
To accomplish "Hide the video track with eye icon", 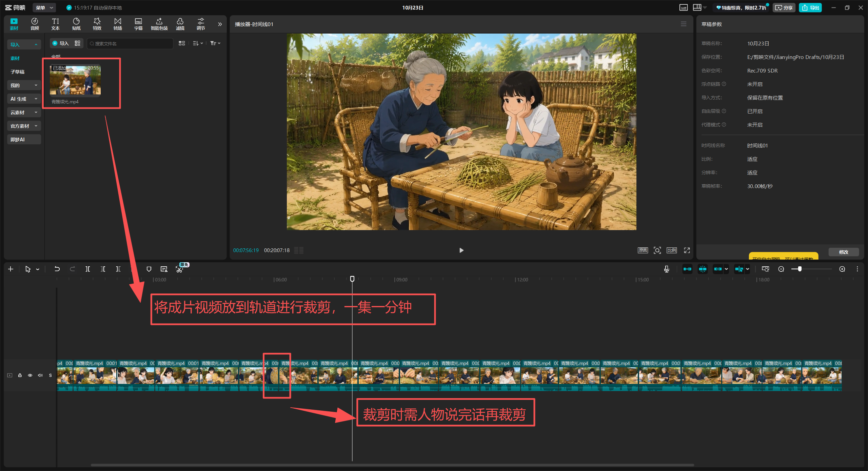I will coord(30,375).
